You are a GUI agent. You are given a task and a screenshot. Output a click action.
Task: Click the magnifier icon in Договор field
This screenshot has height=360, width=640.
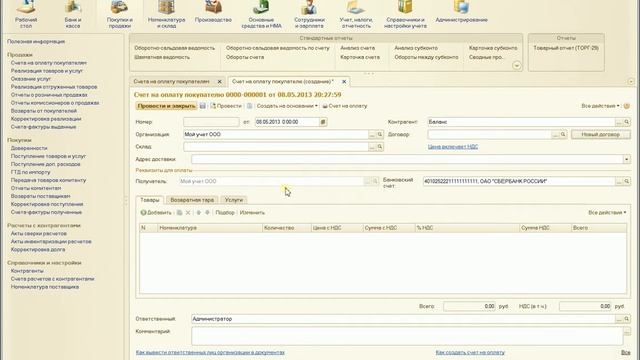click(x=563, y=134)
